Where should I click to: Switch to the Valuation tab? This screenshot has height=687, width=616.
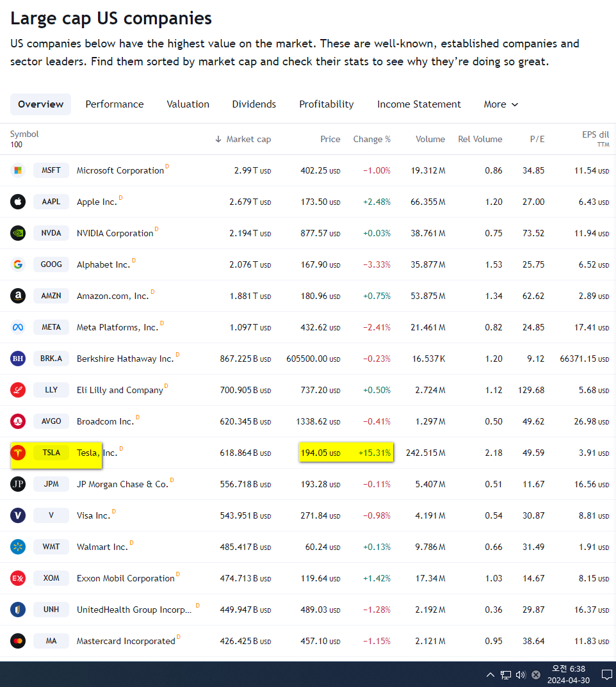coord(188,104)
